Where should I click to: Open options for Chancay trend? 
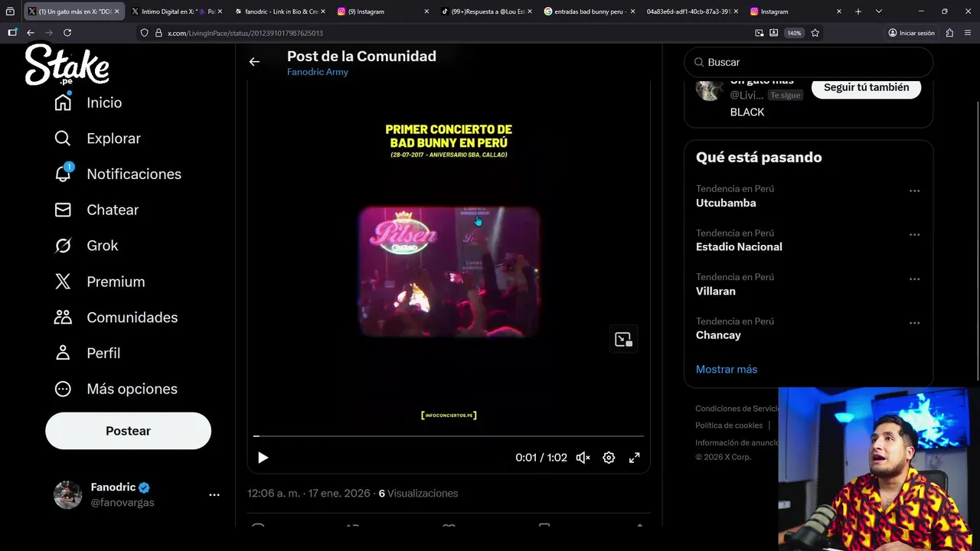[x=914, y=323]
